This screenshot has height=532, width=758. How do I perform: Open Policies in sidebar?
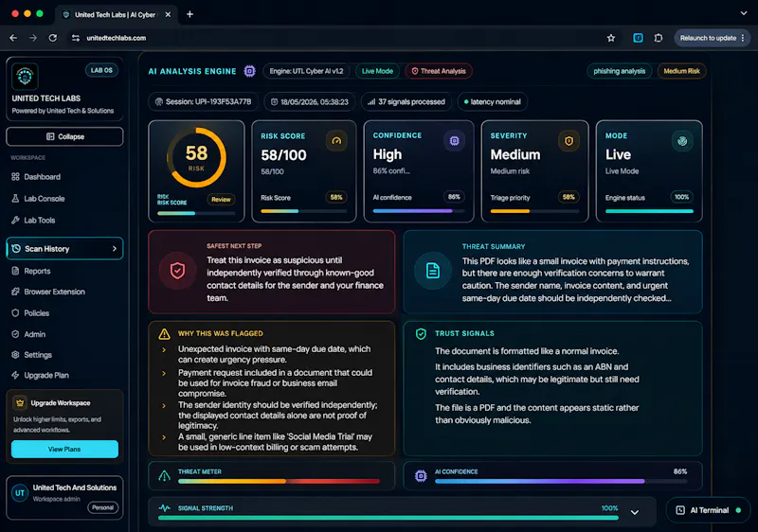pos(64,312)
